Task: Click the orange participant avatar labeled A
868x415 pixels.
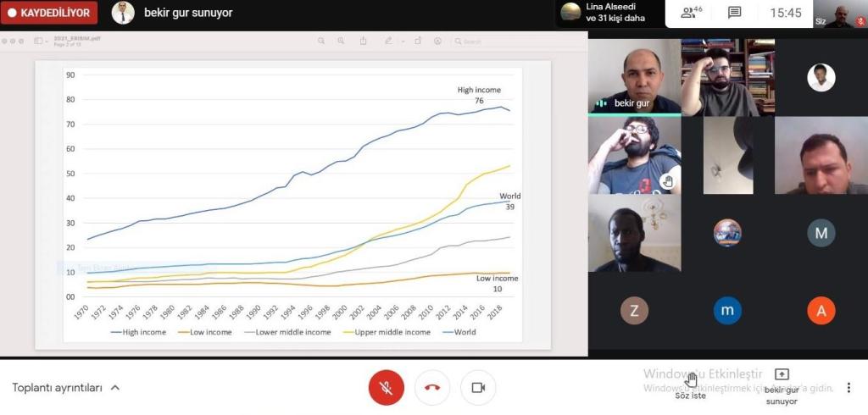Action: click(x=821, y=311)
